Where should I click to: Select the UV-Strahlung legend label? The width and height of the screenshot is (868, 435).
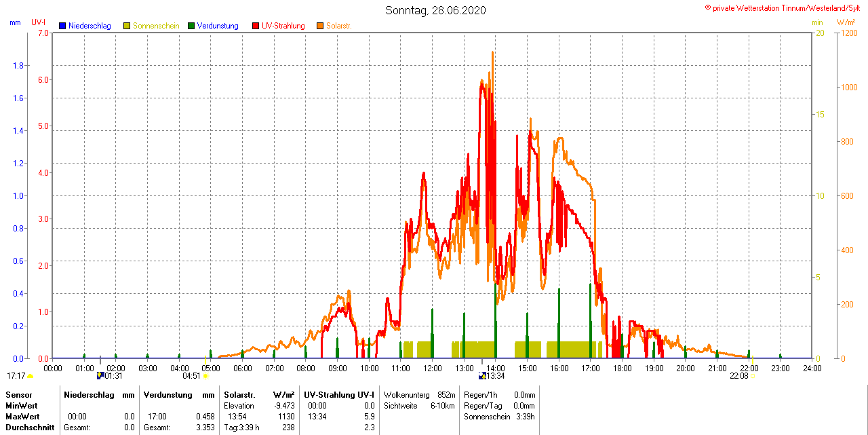pos(283,26)
